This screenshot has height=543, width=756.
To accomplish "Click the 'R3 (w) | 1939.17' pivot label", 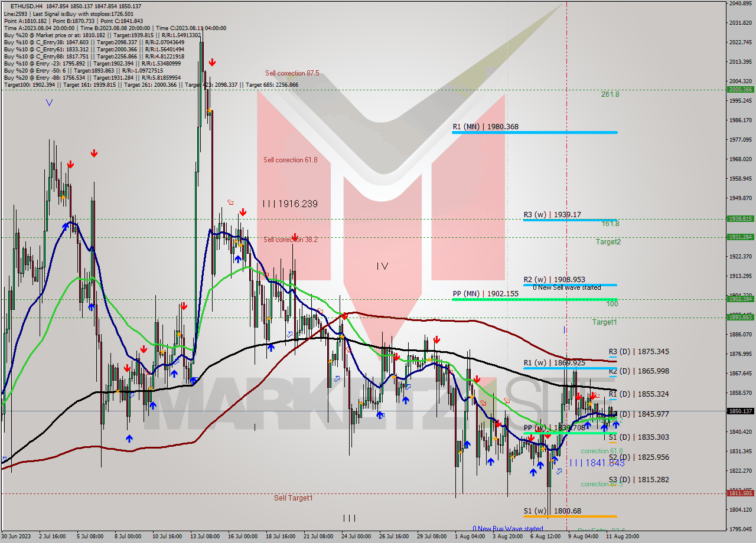I will [552, 215].
